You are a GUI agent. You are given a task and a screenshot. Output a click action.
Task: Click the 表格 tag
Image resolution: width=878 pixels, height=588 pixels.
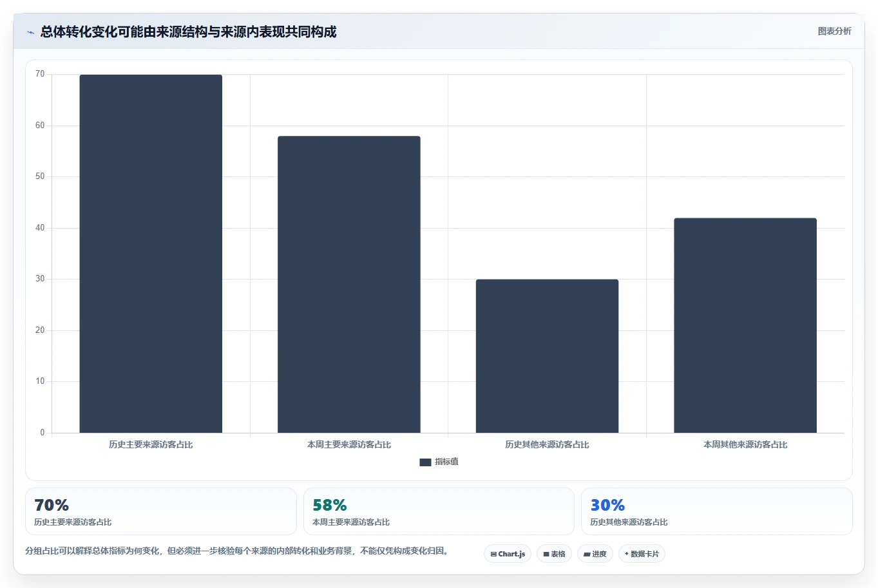click(x=554, y=554)
